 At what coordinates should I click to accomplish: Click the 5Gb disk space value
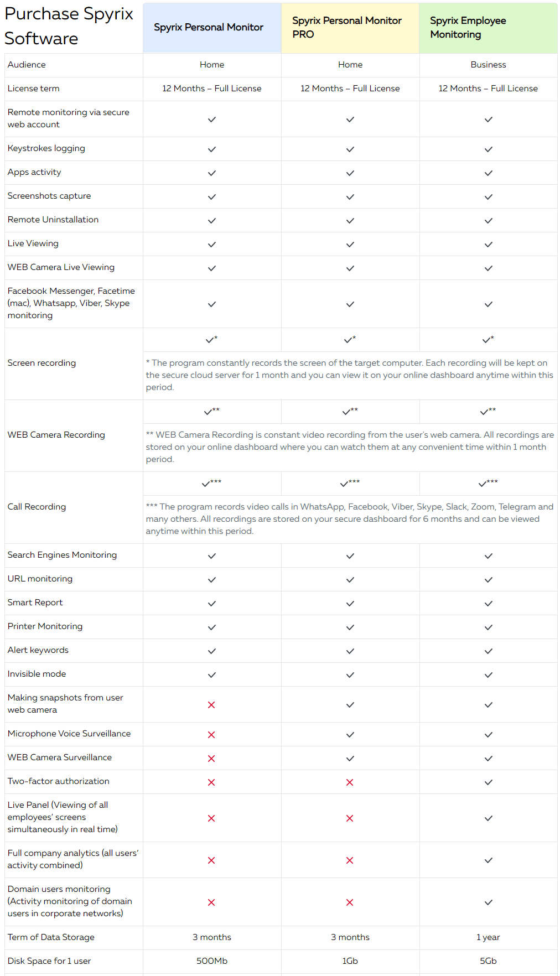click(x=488, y=961)
